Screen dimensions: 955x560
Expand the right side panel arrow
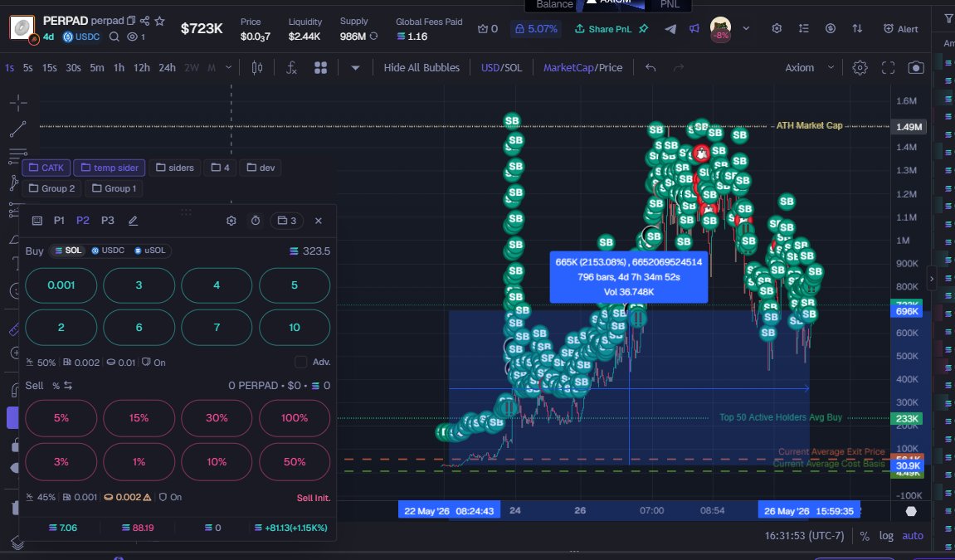(x=931, y=280)
